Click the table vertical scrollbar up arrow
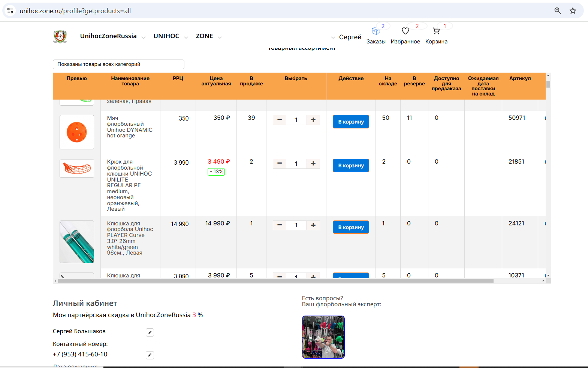The height and width of the screenshot is (368, 588). pyautogui.click(x=548, y=75)
